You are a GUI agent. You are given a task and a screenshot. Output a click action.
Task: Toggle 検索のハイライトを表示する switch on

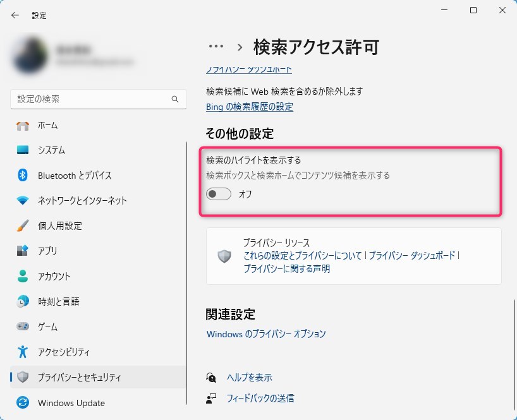click(219, 195)
